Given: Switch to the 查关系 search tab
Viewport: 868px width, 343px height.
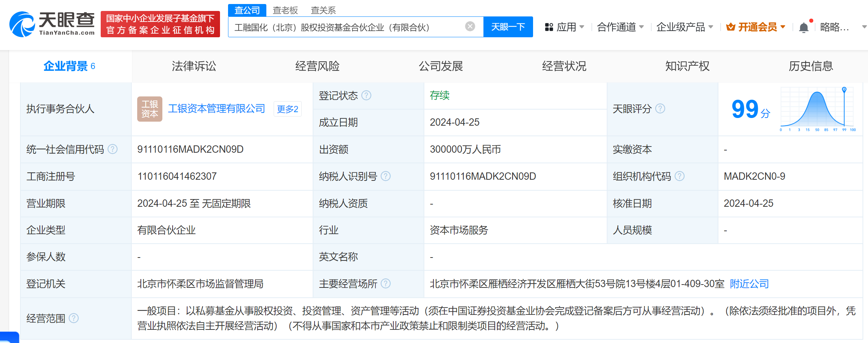Looking at the screenshot, I should point(323,10).
